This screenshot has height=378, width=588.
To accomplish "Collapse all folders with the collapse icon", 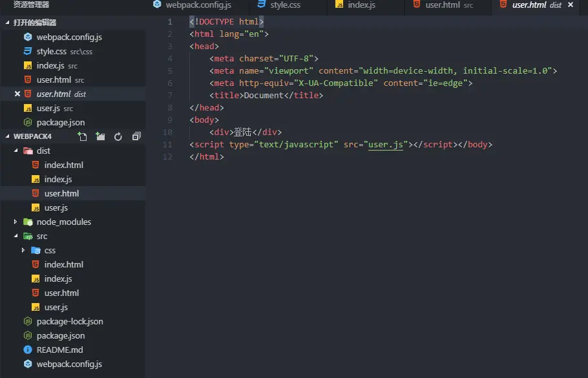I will (x=136, y=136).
